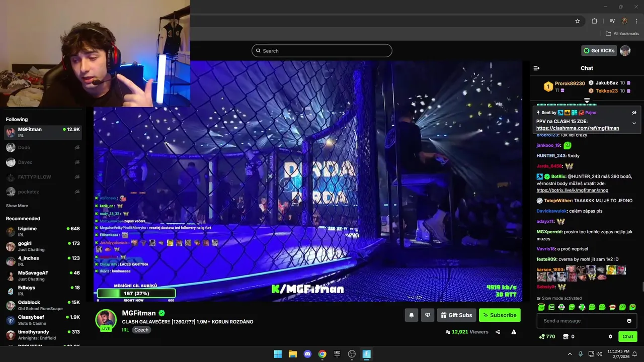Open Epic Games Launcher from the taskbar
The height and width of the screenshot is (362, 644).
click(x=337, y=354)
